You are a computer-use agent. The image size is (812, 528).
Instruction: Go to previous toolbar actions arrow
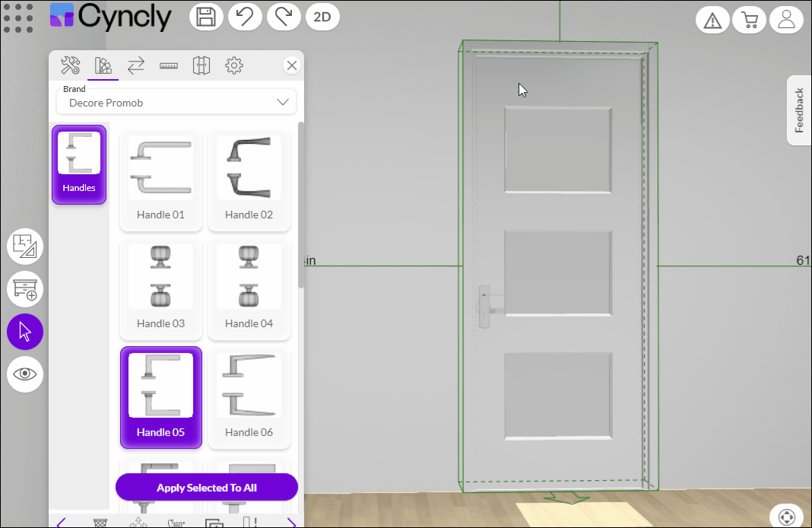pyautogui.click(x=61, y=523)
